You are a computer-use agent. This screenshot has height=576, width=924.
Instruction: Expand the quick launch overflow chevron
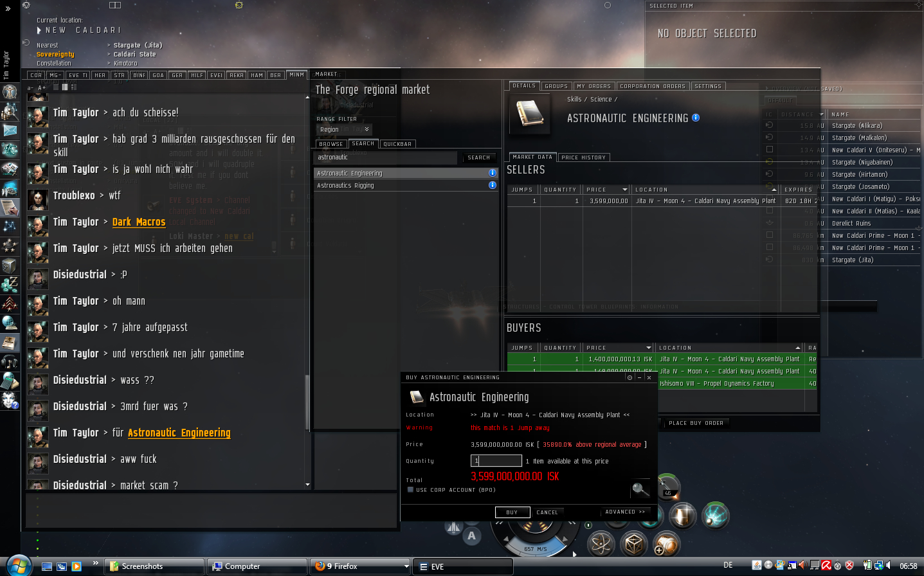pyautogui.click(x=96, y=564)
